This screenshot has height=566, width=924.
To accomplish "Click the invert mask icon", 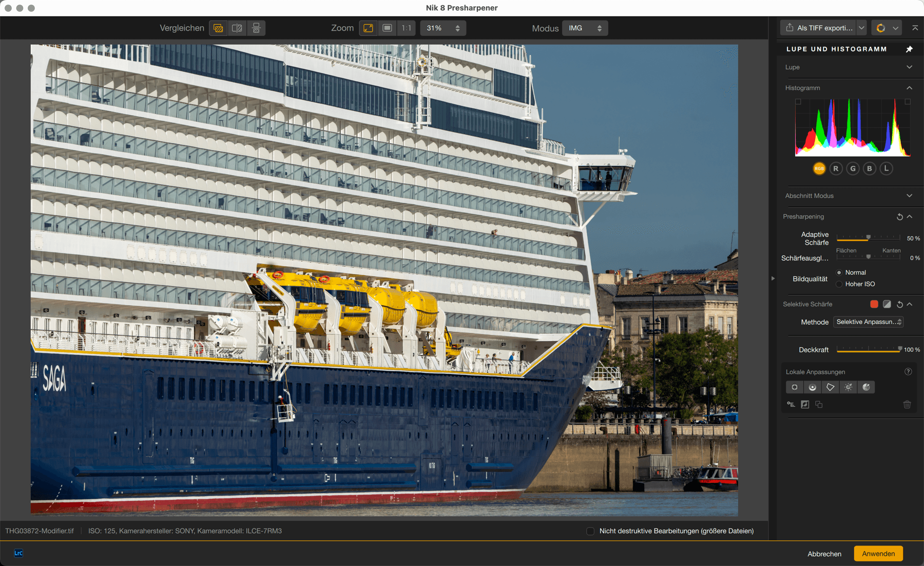I will 805,405.
